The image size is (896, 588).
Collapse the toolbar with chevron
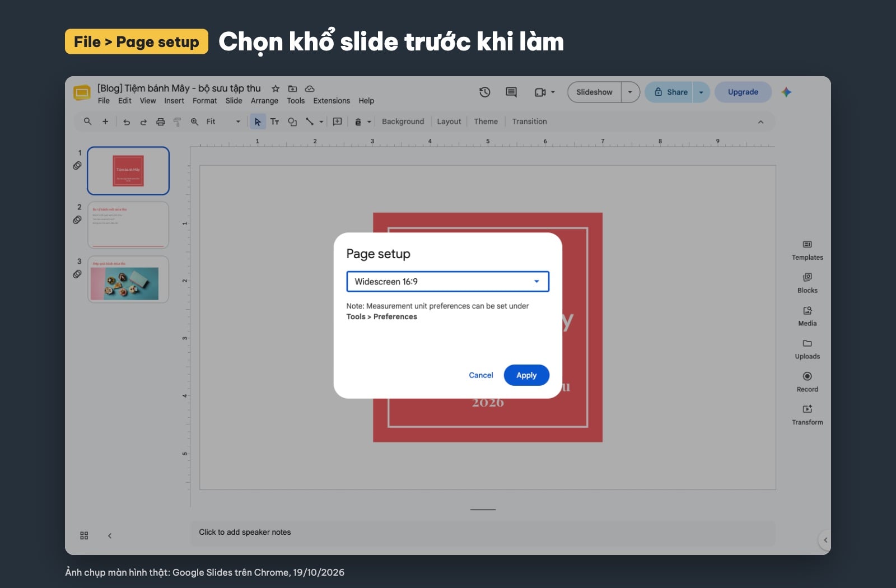[760, 122]
